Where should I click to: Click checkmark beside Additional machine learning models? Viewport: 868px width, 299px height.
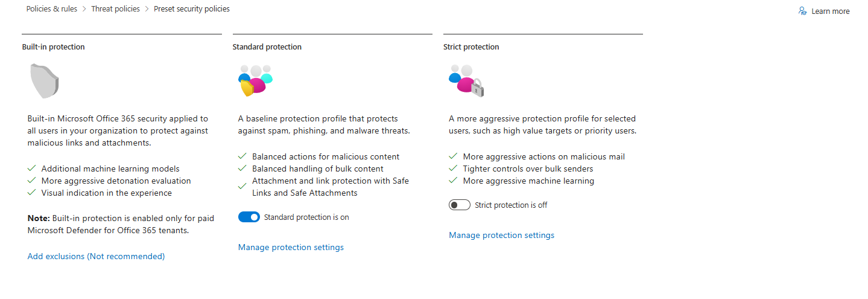tap(32, 169)
